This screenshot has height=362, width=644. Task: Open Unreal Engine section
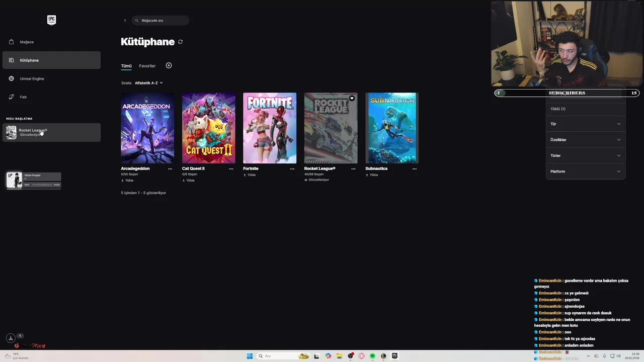click(x=51, y=78)
